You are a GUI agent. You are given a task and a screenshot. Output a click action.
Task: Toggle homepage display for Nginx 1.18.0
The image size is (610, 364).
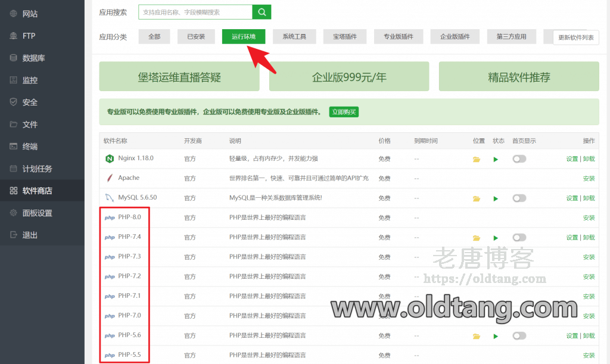519,158
